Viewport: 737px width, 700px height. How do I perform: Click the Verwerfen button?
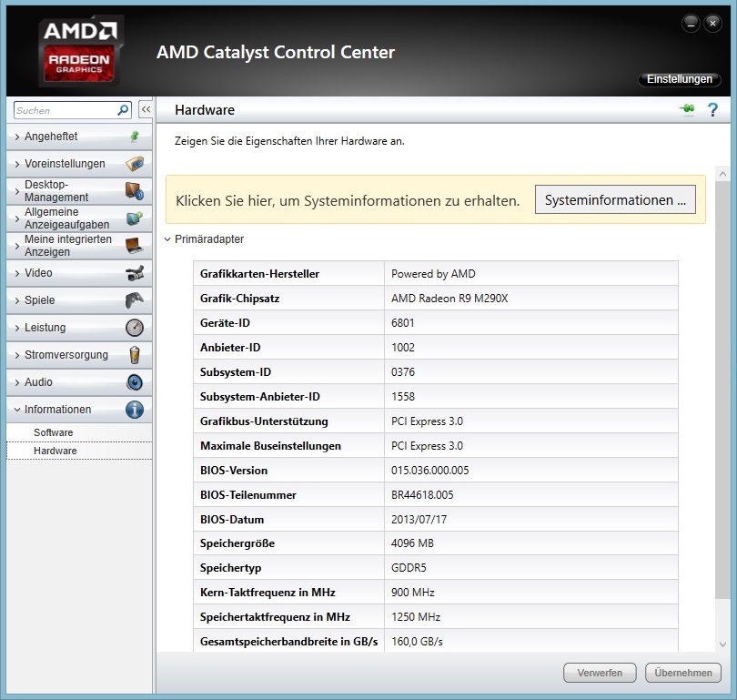tap(600, 673)
